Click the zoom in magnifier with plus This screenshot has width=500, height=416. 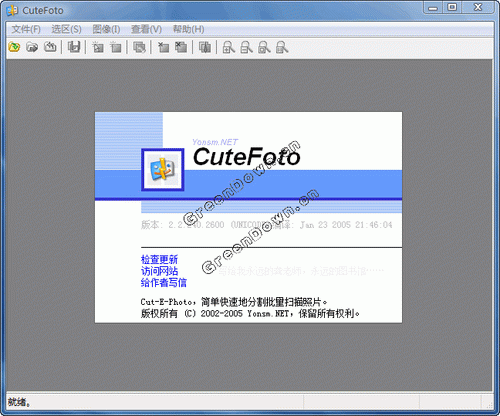tap(229, 47)
